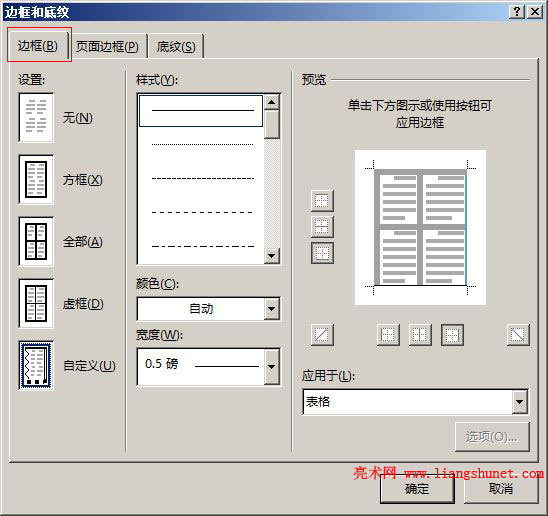Open the 宽度(W) width dropdown
Screen dimensions: 548x516
(272, 367)
